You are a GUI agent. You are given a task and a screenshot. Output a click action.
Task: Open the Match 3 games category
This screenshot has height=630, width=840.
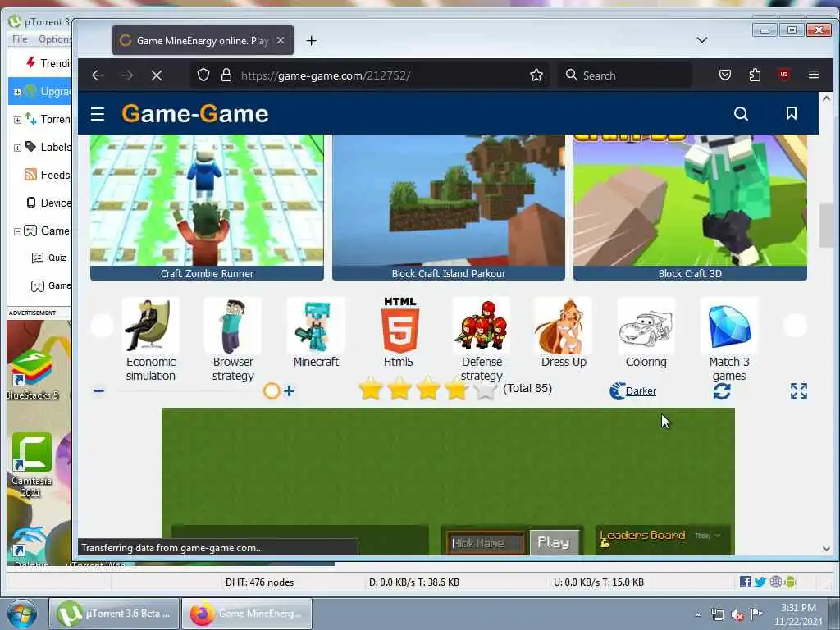pos(729,340)
